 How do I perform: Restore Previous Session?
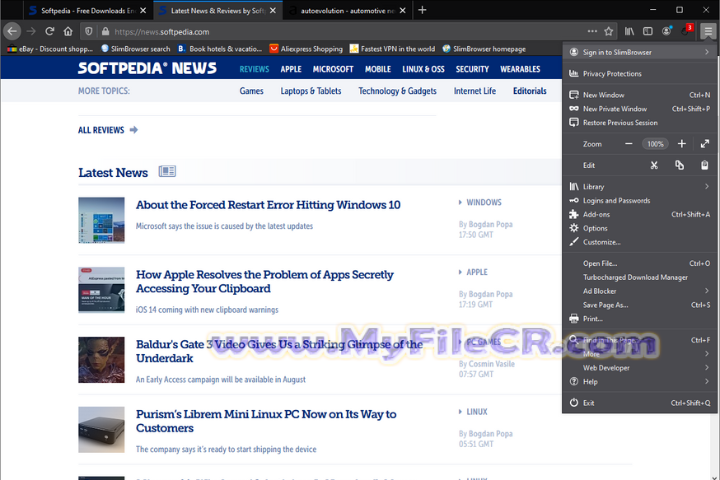(x=640, y=123)
